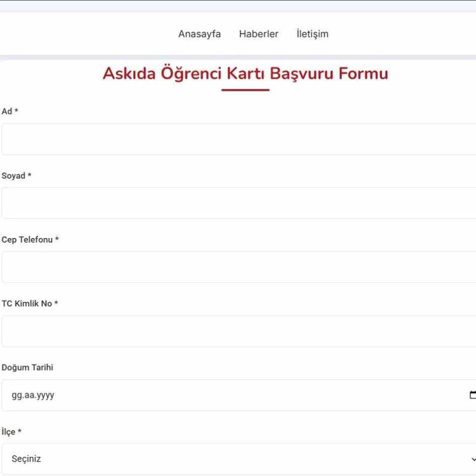Click the "TC Kimlik No *" label
This screenshot has height=476, width=476.
(30, 303)
